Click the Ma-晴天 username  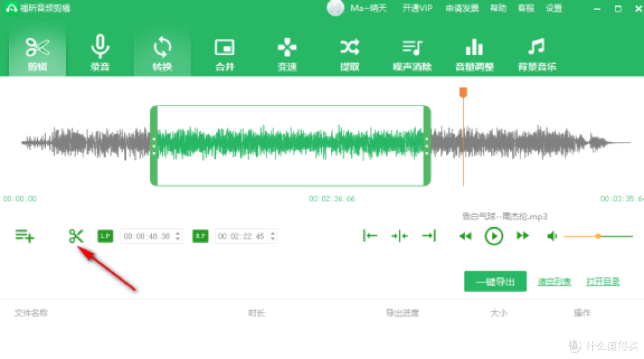369,8
